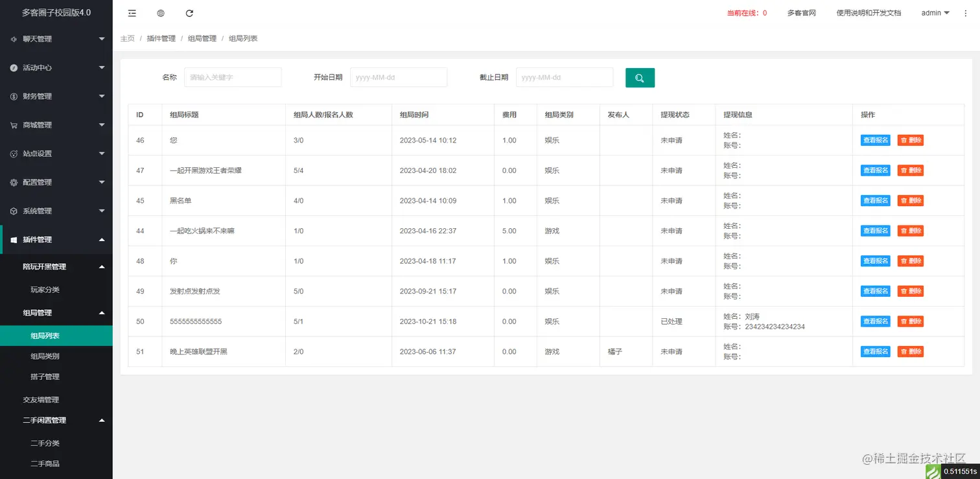This screenshot has height=479, width=980.
Task: Open 使用说明和开发文档 link
Action: pyautogui.click(x=869, y=13)
